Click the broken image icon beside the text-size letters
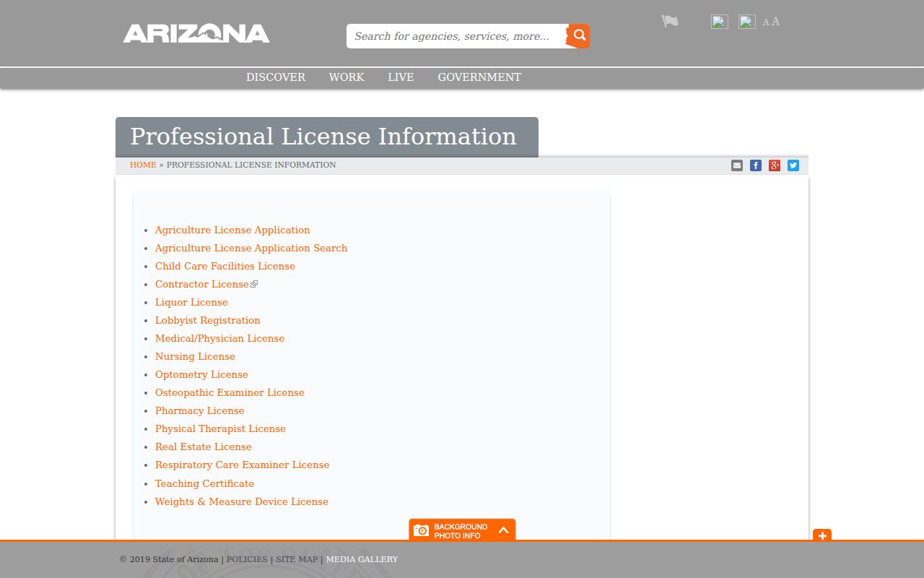 747,22
